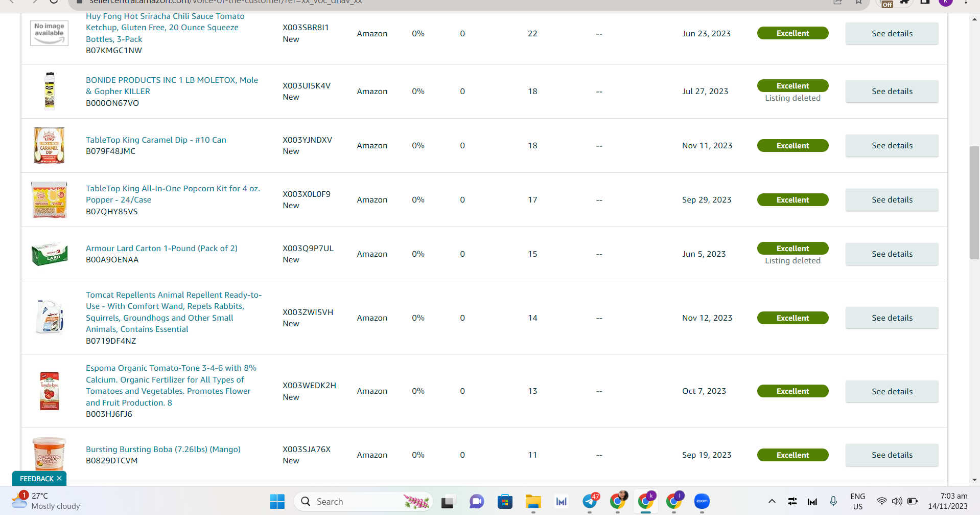Open TableTop King Caramel Dip link
This screenshot has height=515, width=980.
156,140
